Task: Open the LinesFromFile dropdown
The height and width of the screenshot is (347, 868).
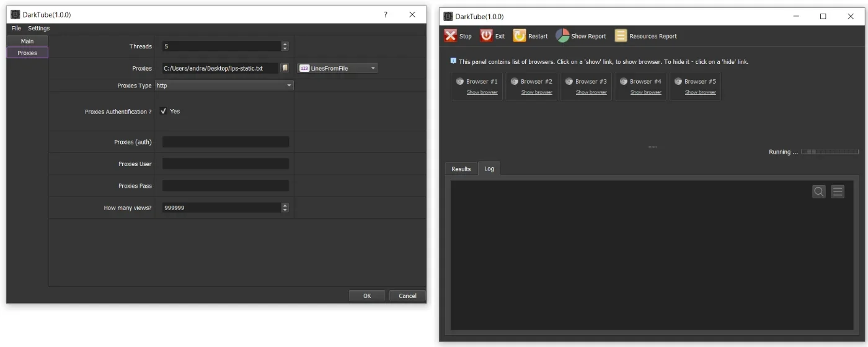Action: [x=337, y=68]
